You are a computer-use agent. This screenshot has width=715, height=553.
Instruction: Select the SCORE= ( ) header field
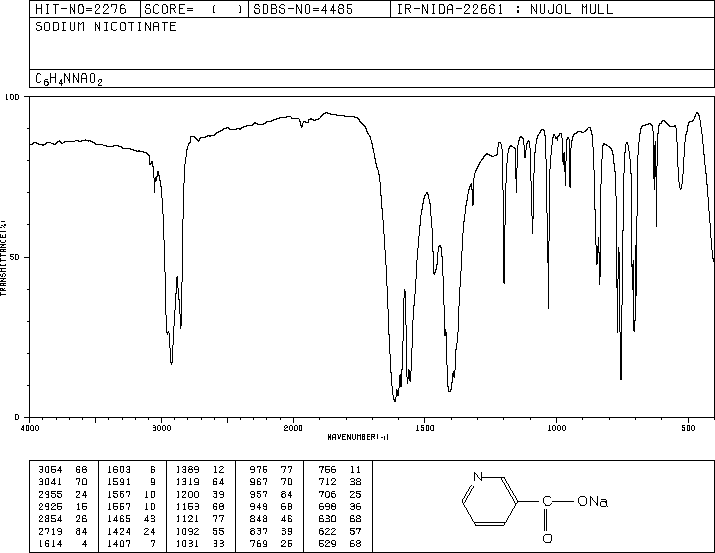click(x=194, y=9)
